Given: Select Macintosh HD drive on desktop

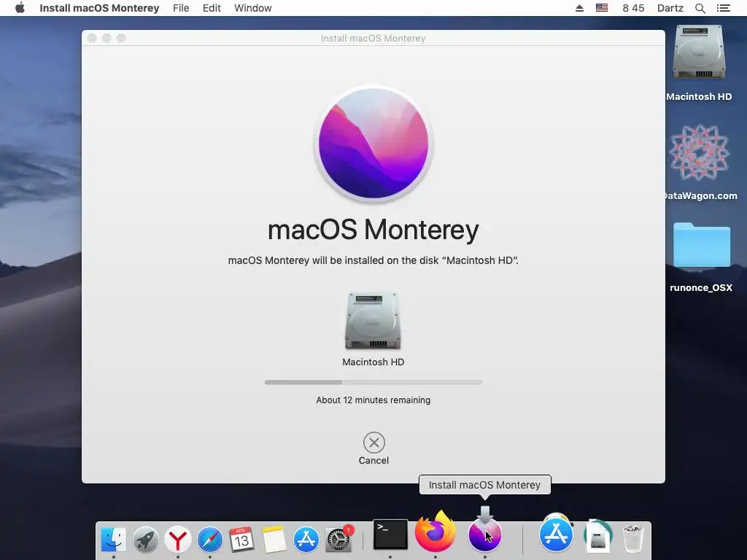Looking at the screenshot, I should coord(699,52).
